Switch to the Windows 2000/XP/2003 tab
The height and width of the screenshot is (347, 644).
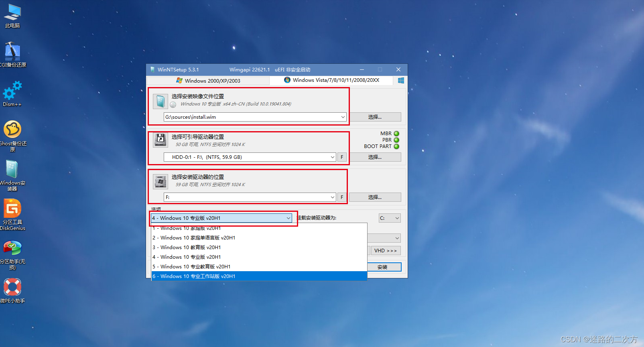click(x=208, y=81)
